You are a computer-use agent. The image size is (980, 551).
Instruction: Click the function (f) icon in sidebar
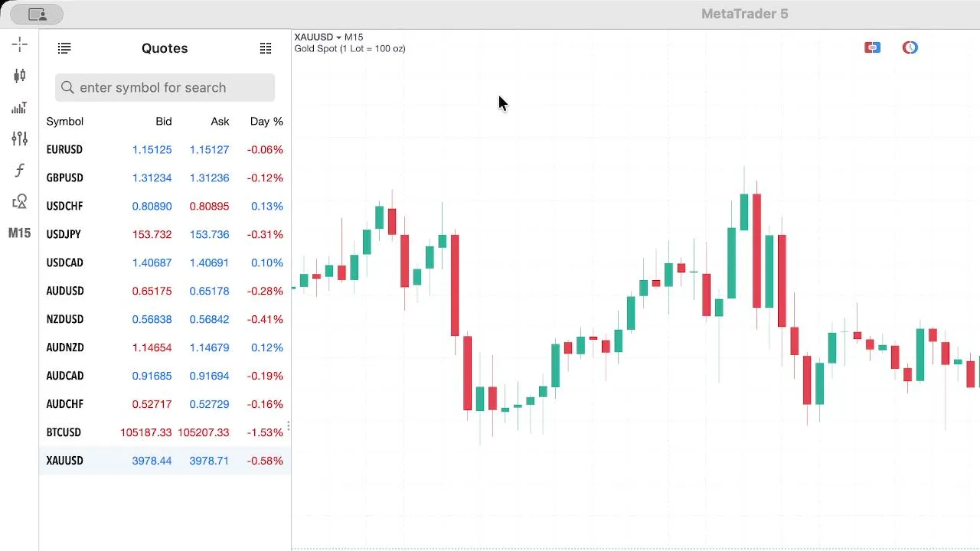[20, 170]
